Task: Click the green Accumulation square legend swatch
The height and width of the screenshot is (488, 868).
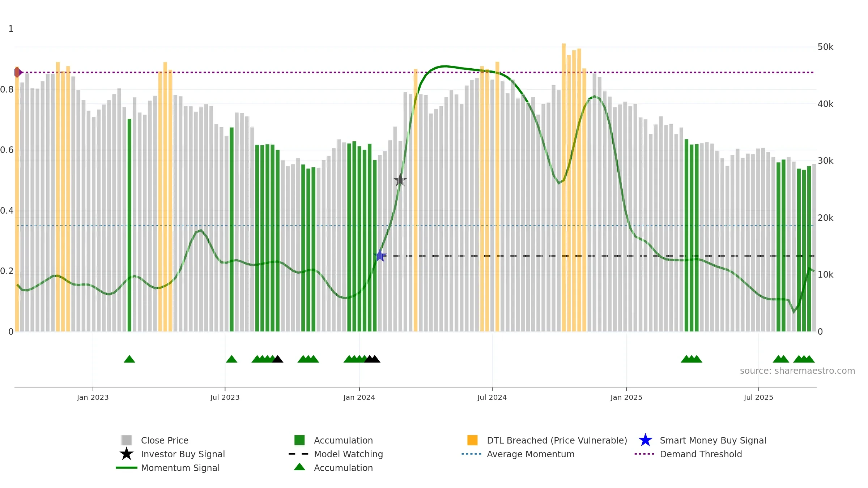Action: coord(299,440)
